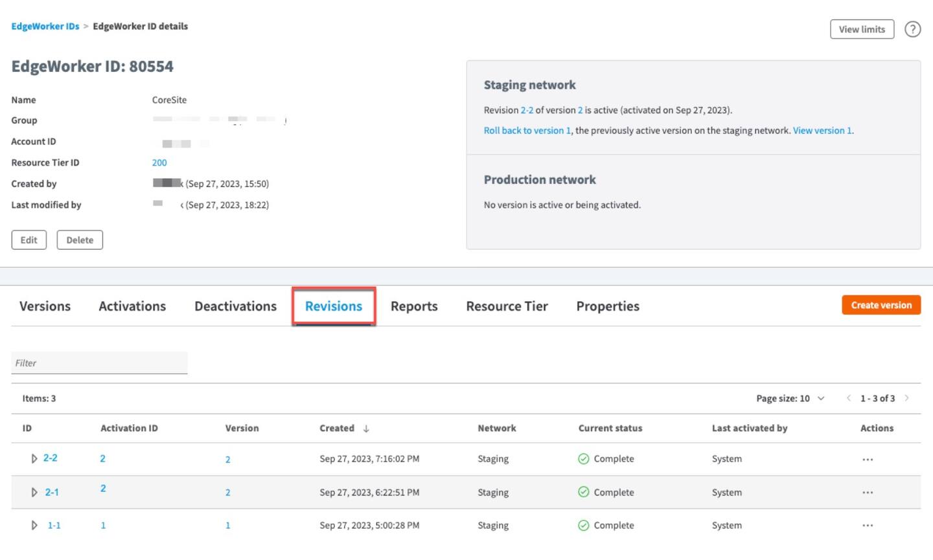Click the Create version button
933x560 pixels.
[881, 305]
